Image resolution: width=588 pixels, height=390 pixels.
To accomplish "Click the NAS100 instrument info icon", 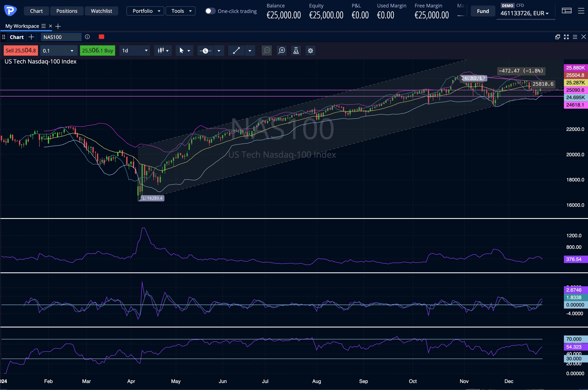I will (x=87, y=37).
